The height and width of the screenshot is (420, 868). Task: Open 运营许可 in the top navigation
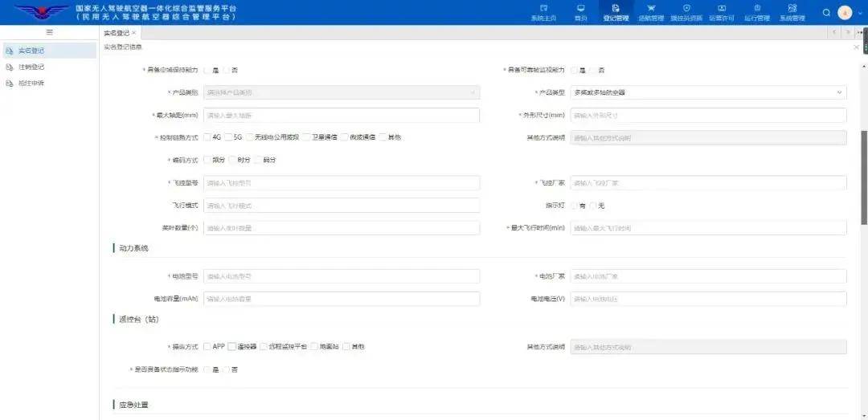point(721,12)
